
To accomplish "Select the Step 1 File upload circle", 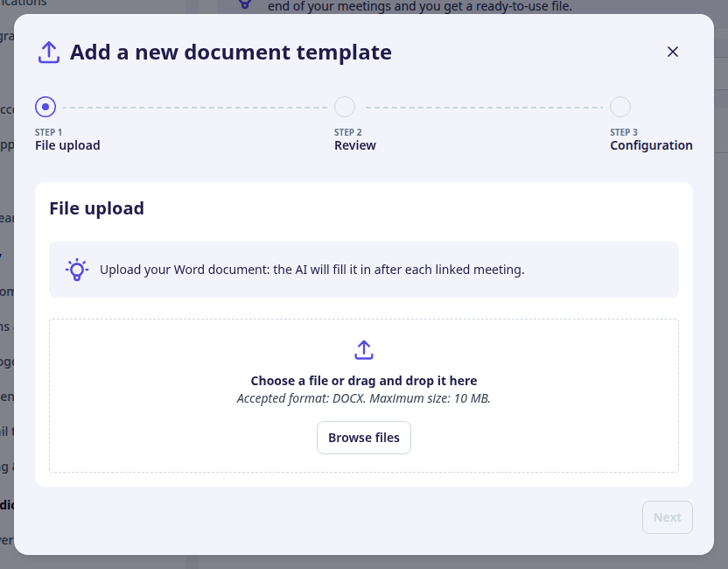I will click(x=45, y=107).
